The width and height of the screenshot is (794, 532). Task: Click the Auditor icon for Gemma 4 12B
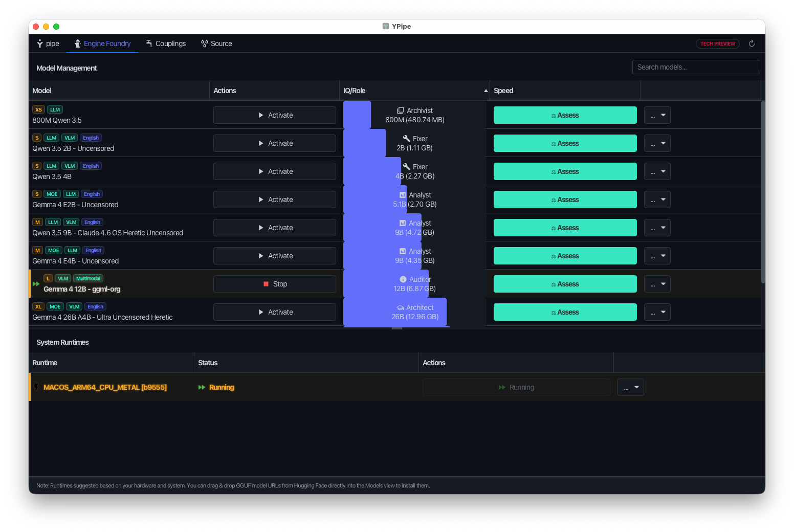click(x=403, y=279)
